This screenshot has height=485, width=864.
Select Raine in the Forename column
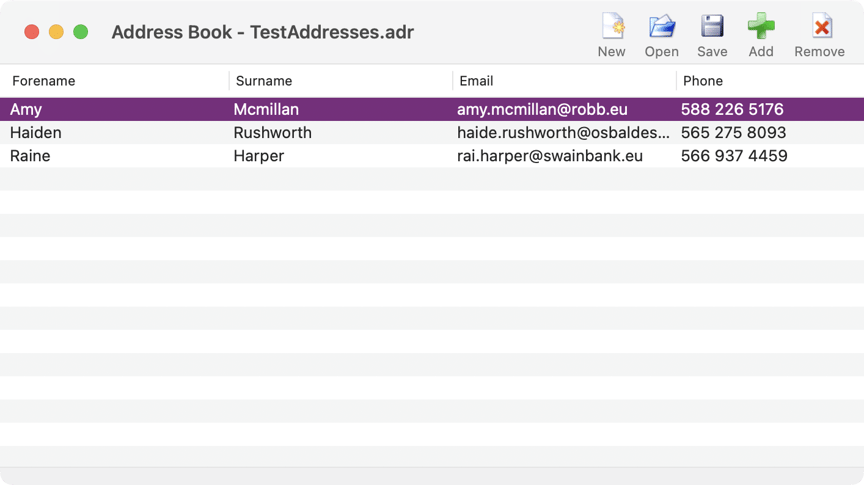[x=30, y=156]
